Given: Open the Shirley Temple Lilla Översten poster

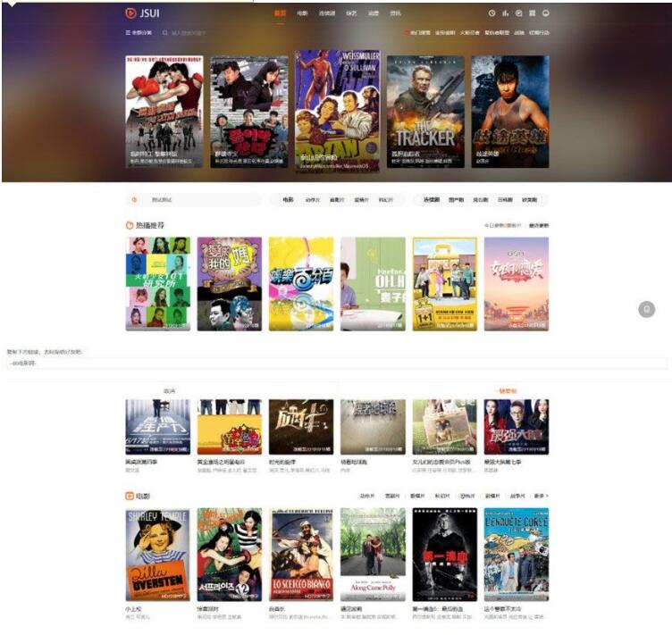Looking at the screenshot, I should 157,555.
